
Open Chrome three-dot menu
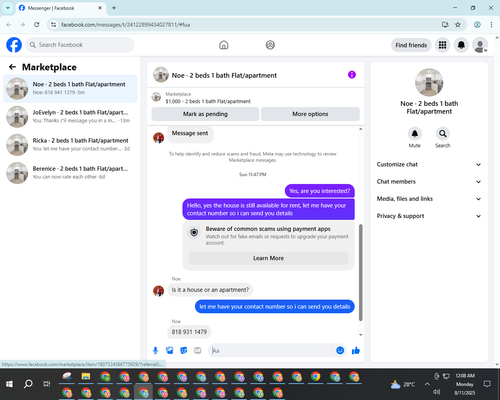coord(491,25)
